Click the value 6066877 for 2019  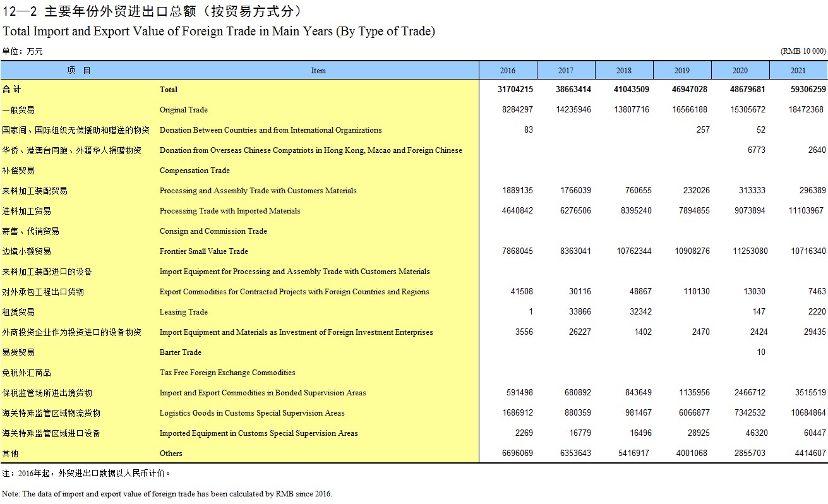pyautogui.click(x=694, y=413)
